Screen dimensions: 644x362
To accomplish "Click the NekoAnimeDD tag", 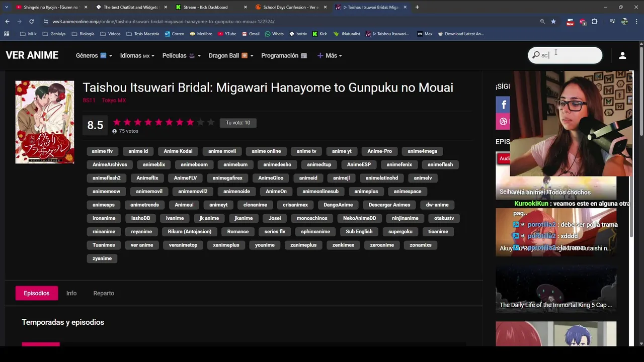I will coord(360,218).
